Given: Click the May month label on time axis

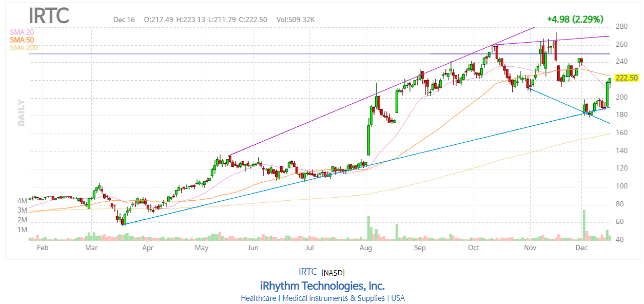Looking at the screenshot, I should [202, 248].
